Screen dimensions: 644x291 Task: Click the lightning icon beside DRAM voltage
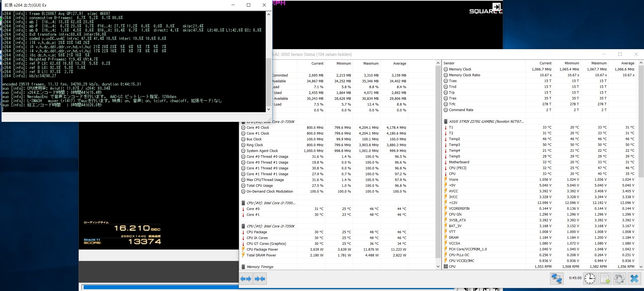[446, 237]
